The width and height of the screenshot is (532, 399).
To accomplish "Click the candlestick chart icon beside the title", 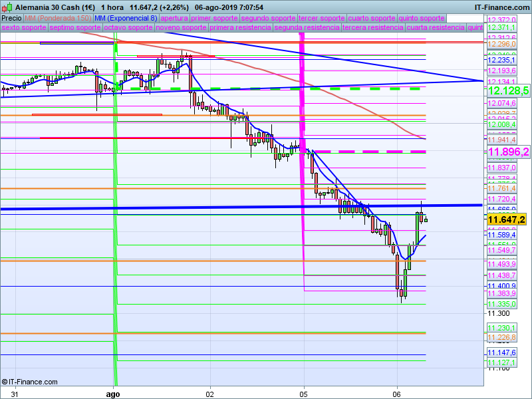I will (7, 7).
